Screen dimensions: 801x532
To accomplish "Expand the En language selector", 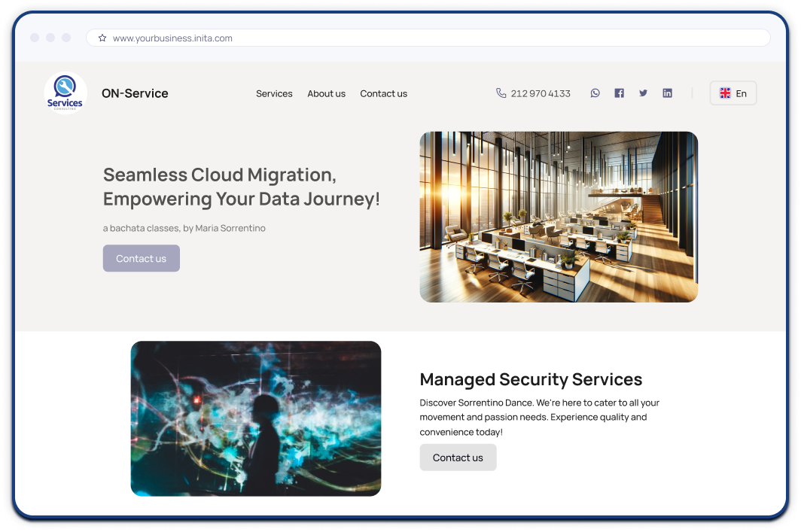I will point(732,93).
